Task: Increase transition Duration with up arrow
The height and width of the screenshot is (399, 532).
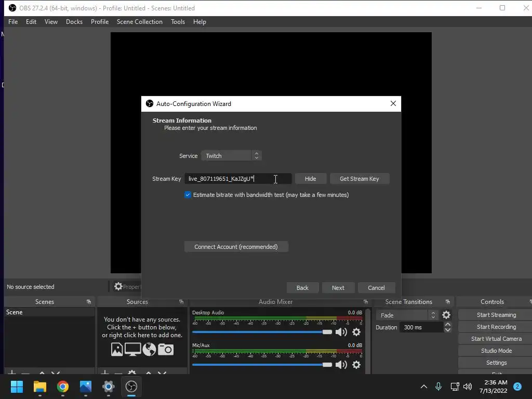Action: point(447,325)
